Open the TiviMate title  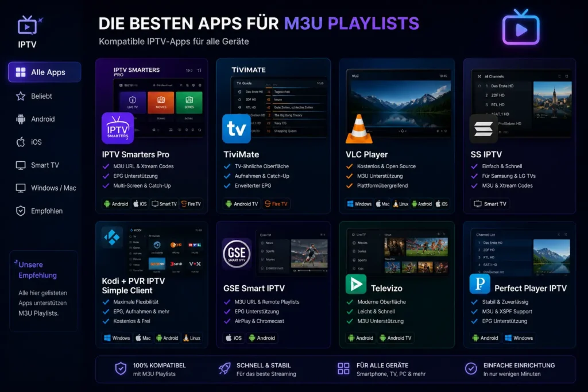241,154
